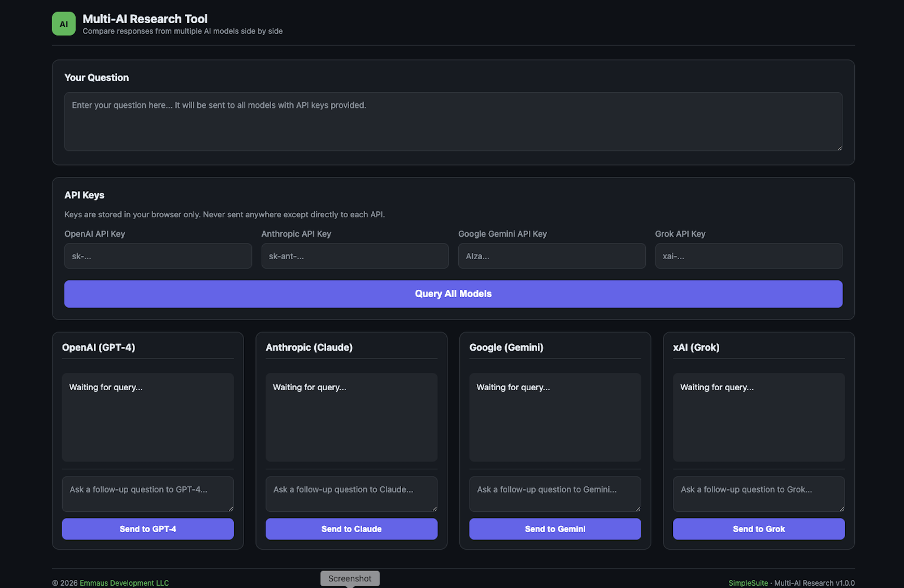Click the GPT-4 follow-up question field
Screen dimensions: 904x588
[147, 494]
